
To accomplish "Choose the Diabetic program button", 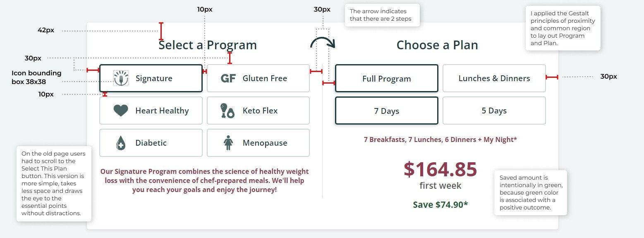I will 151,143.
